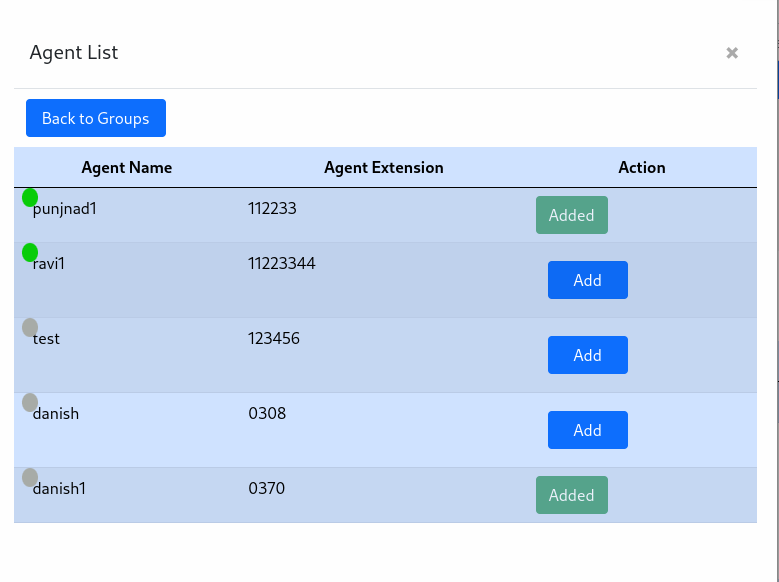Image resolution: width=779 pixels, height=582 pixels.
Task: Click Added button for danish1
Action: click(x=571, y=495)
